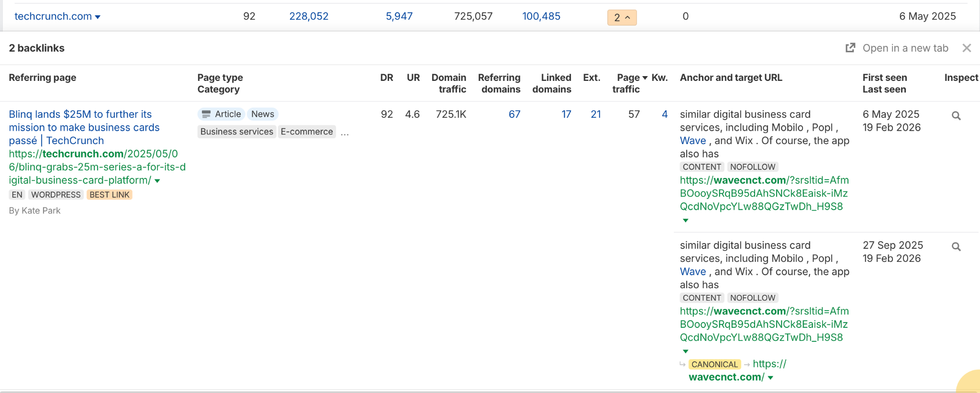Open the techcrunch.com referring page URL

coord(97,167)
